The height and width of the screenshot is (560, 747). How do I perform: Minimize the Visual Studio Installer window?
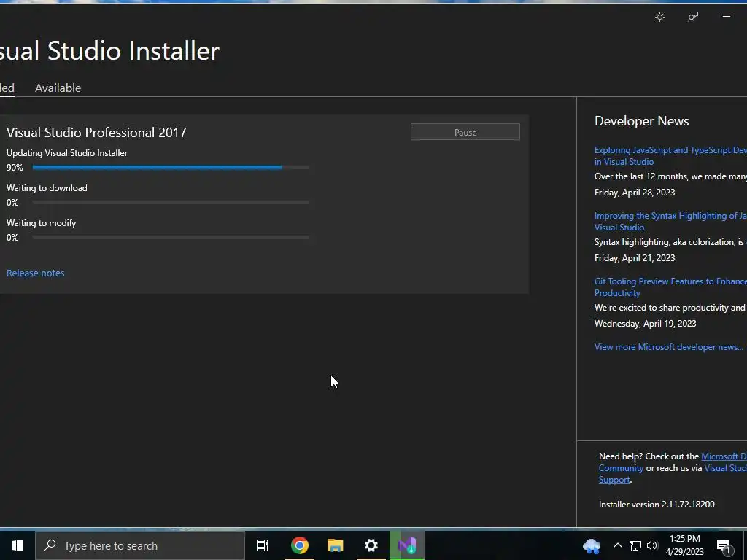pos(726,17)
